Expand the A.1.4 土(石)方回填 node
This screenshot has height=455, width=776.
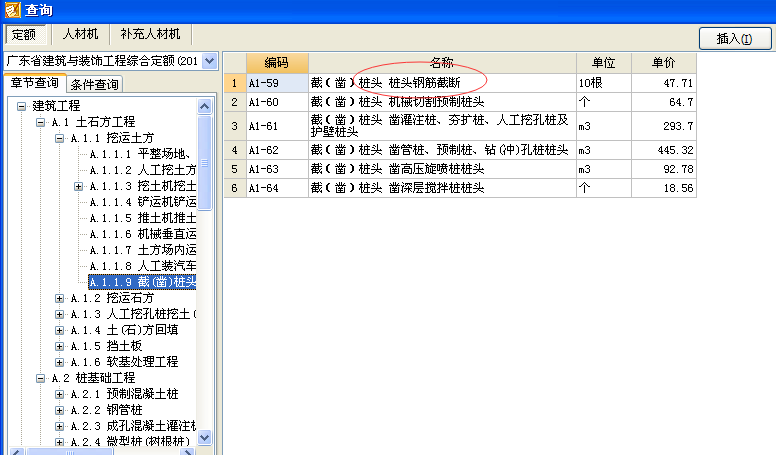(59, 330)
